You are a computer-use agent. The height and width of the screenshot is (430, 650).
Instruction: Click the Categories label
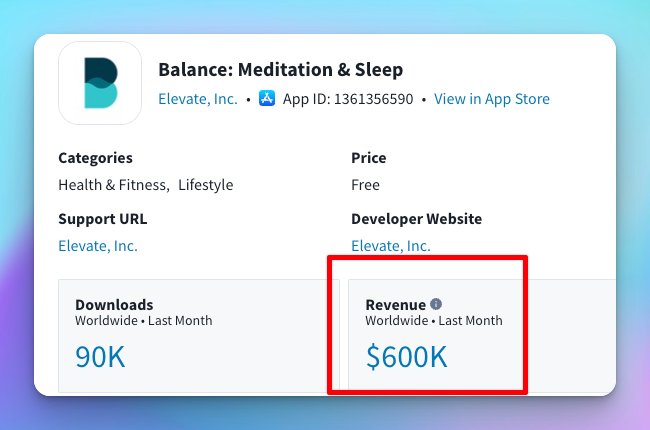[95, 158]
